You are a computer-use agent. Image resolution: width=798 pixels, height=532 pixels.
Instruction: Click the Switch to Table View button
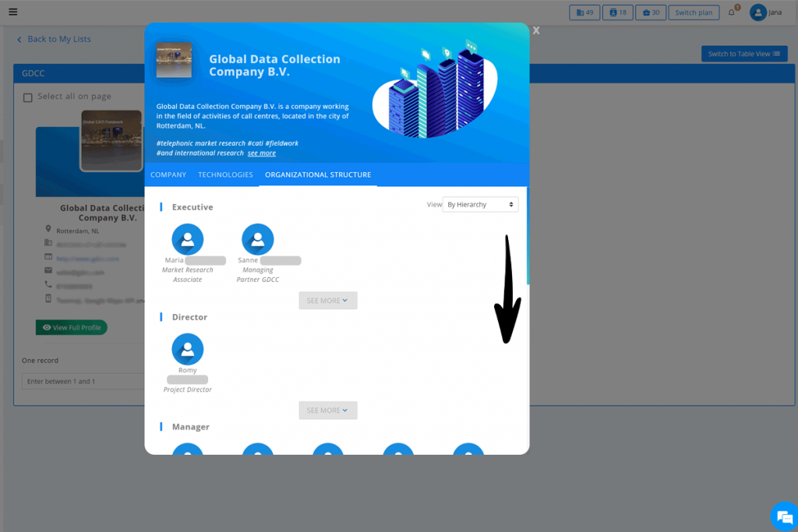743,54
